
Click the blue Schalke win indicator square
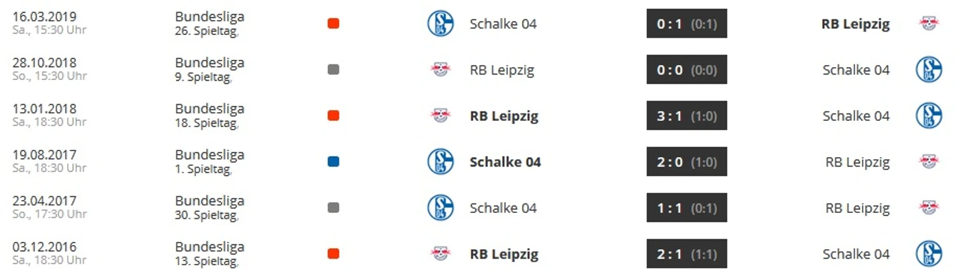point(334,162)
